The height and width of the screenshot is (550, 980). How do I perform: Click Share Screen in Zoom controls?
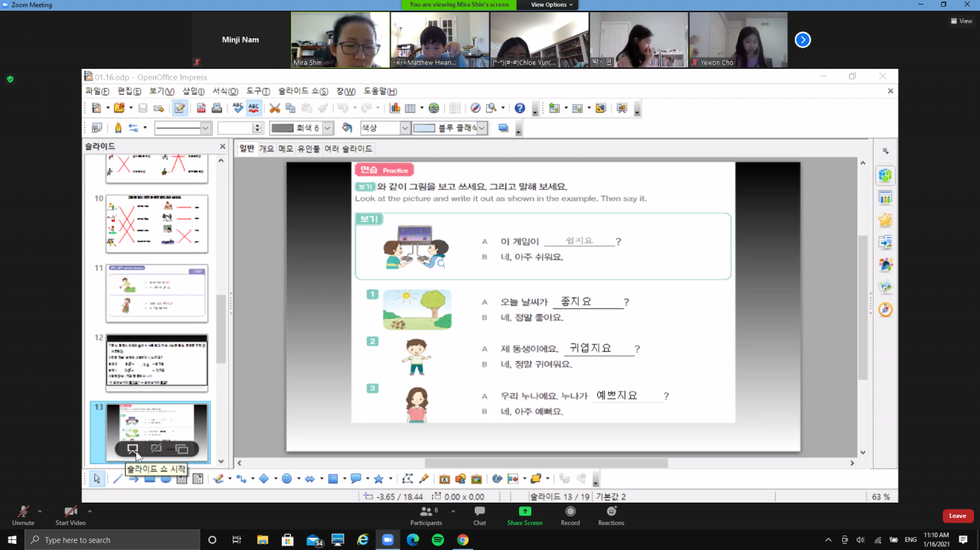(524, 516)
